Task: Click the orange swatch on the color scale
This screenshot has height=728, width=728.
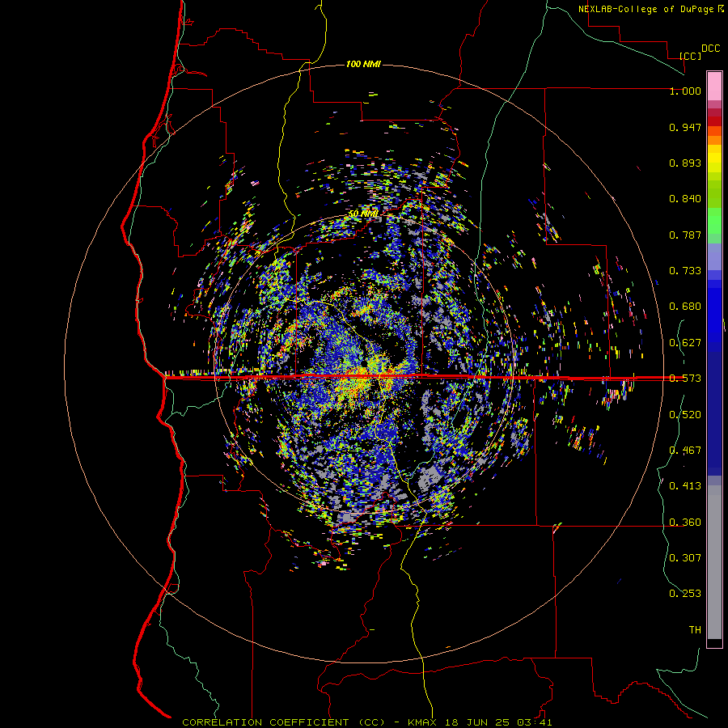Action: [x=714, y=140]
